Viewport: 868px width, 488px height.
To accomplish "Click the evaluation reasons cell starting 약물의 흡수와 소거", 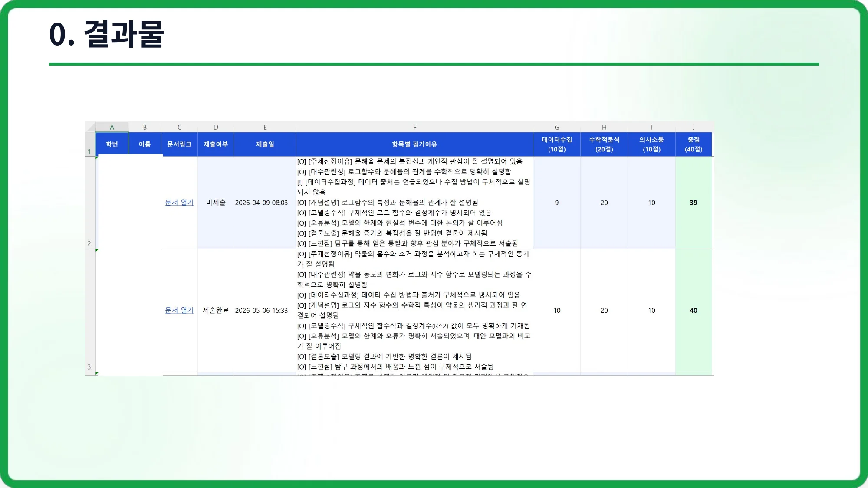I will 414,310.
